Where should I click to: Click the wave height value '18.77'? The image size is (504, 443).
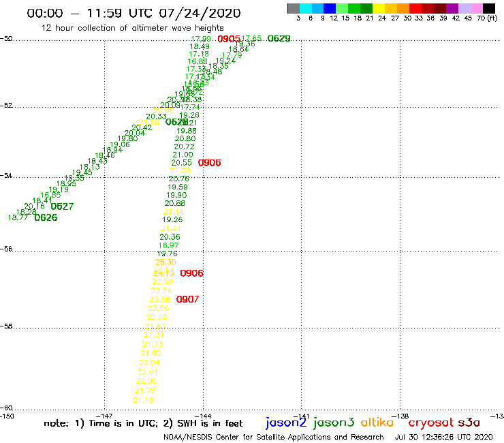click(18, 218)
